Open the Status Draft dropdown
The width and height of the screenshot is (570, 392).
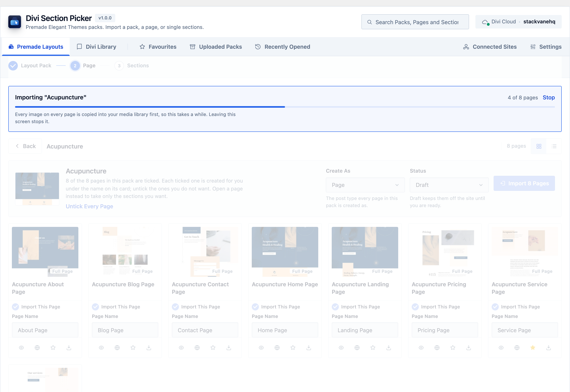(x=449, y=185)
